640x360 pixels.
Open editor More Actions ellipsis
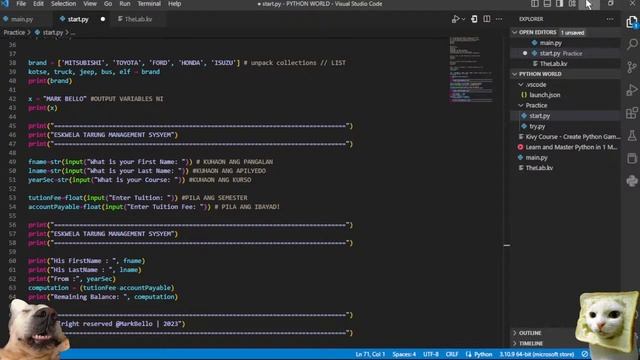tap(499, 19)
